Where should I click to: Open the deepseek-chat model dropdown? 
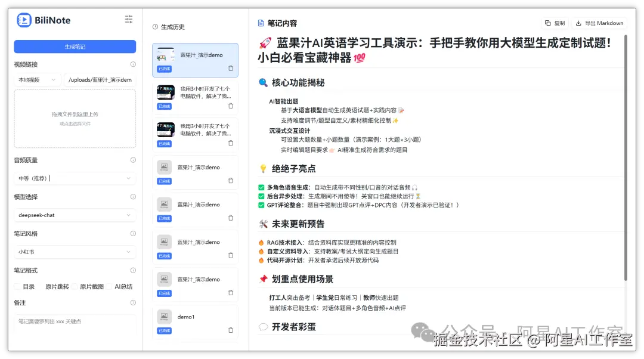[x=75, y=215]
